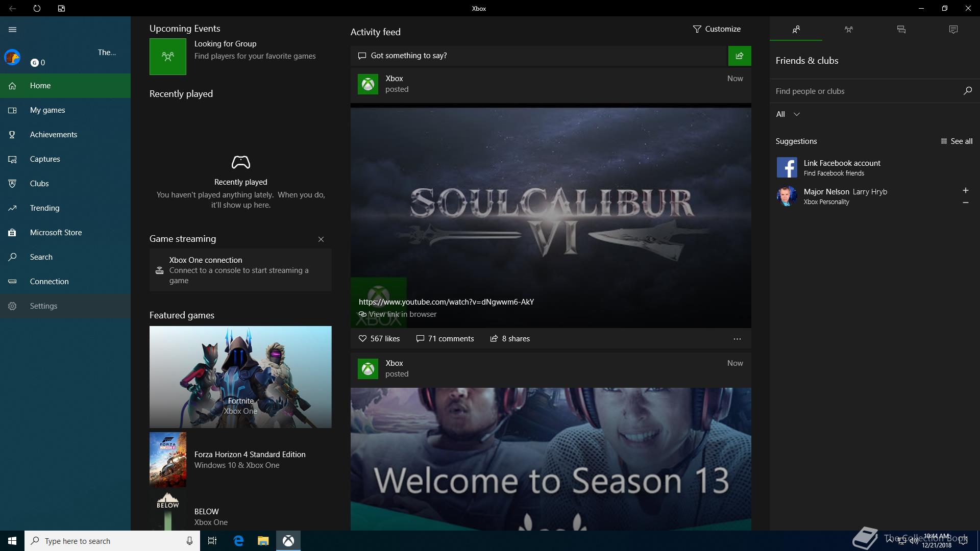Click the compact mode icon in title bar
The image size is (980, 551).
coord(61,8)
